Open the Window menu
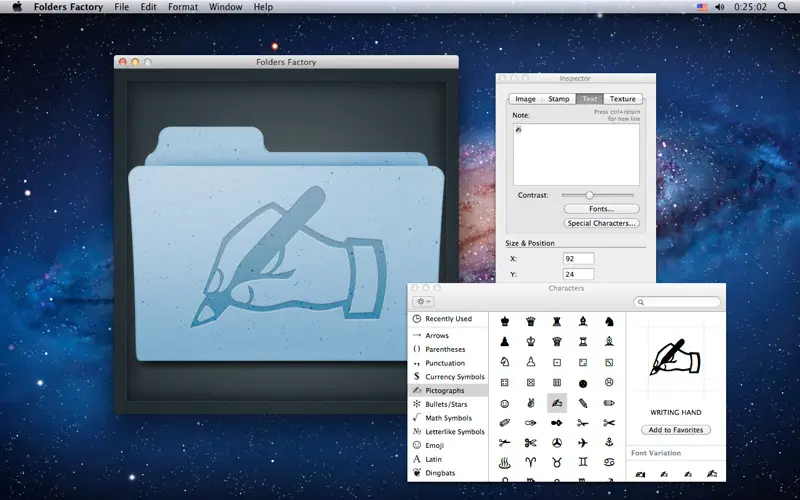Screen dimensions: 800x500 (226, 7)
